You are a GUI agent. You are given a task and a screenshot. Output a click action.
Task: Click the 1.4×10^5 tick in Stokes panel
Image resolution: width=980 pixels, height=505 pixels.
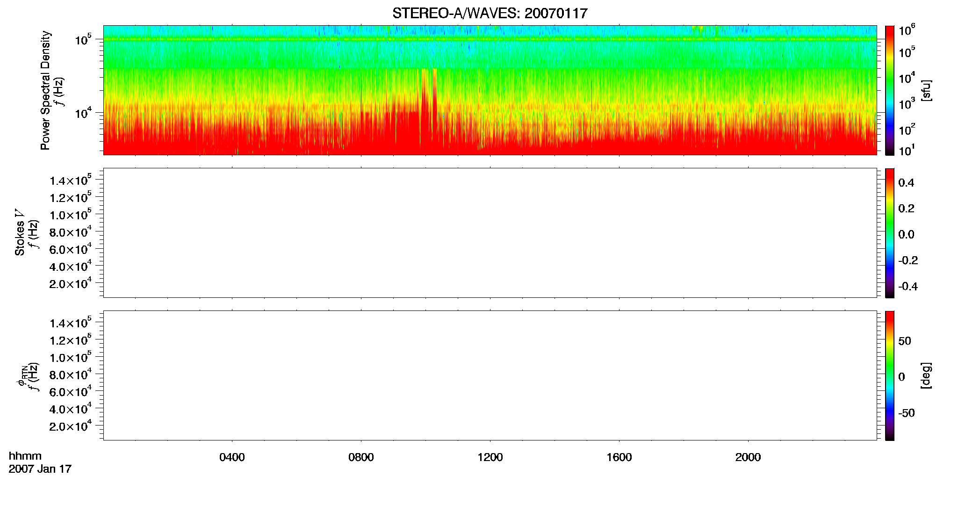pos(70,180)
